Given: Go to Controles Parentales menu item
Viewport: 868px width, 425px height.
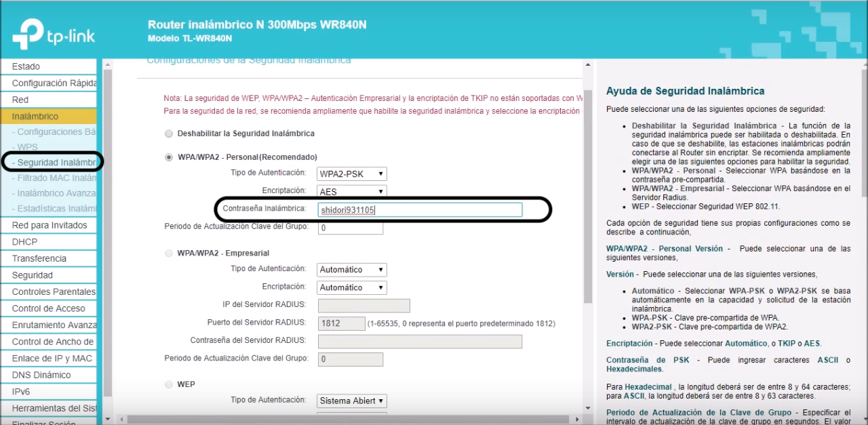Looking at the screenshot, I should click(53, 292).
